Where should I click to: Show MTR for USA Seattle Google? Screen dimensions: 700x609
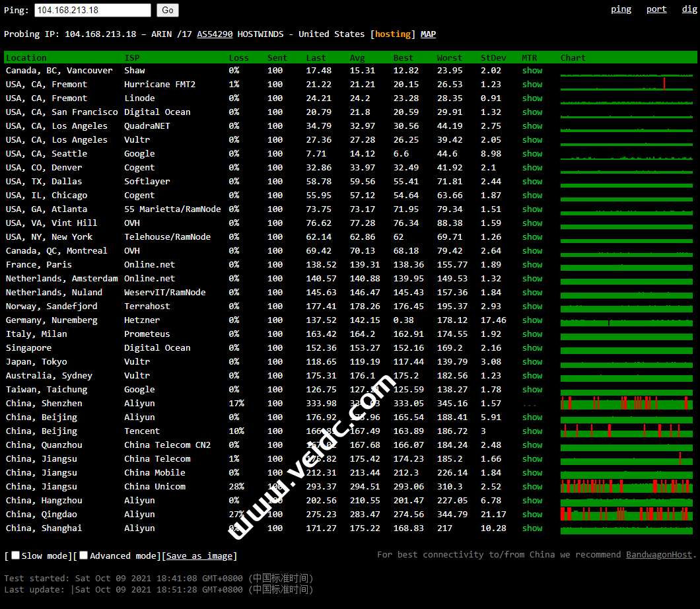tap(532, 154)
